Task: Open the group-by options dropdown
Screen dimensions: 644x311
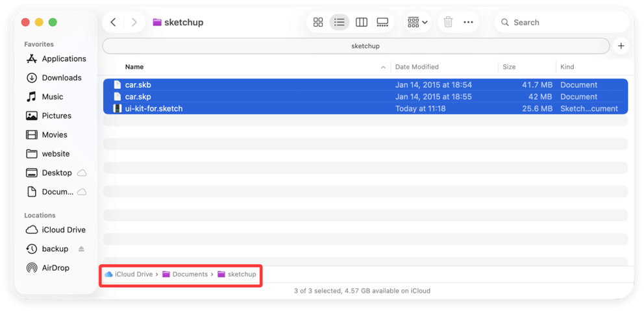Action: 417,22
